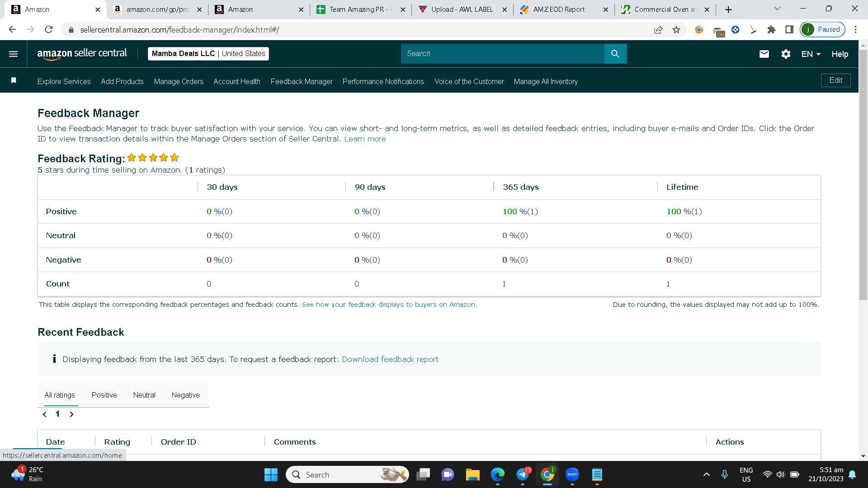Open Telegram from taskbar
The height and width of the screenshot is (488, 868).
point(523,474)
